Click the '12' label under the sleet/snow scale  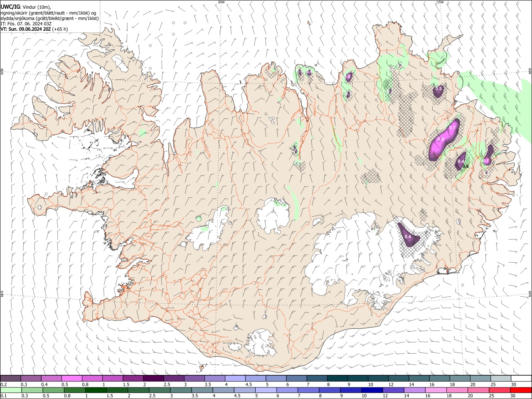point(391,384)
